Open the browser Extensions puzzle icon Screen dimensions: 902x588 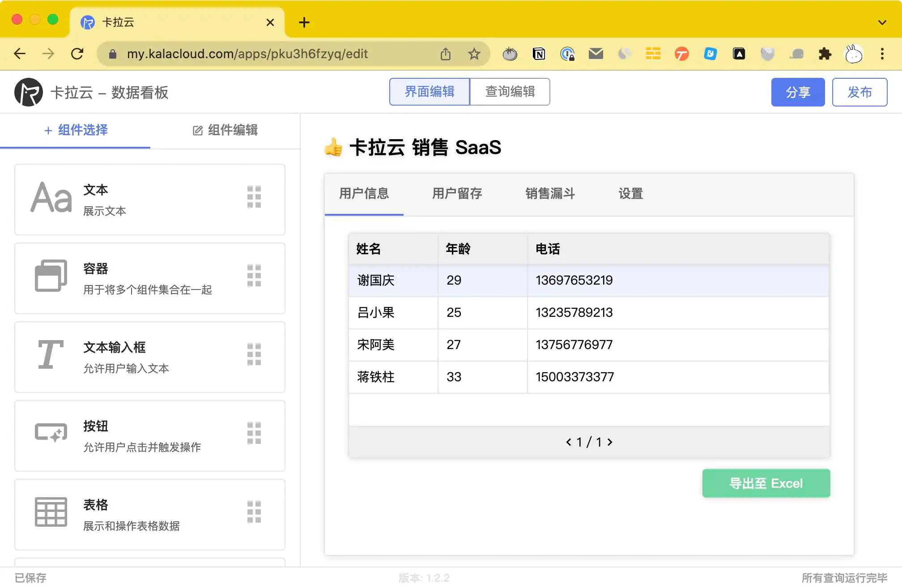point(825,54)
